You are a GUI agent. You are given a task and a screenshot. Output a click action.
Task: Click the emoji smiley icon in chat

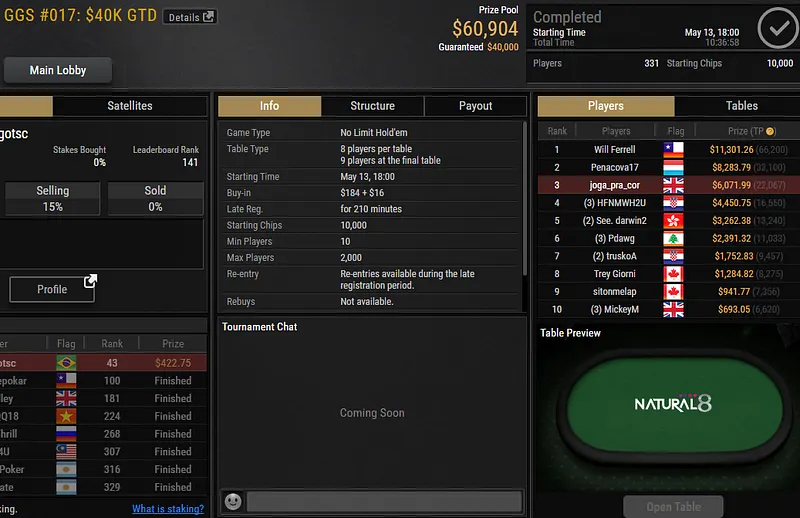(x=233, y=501)
